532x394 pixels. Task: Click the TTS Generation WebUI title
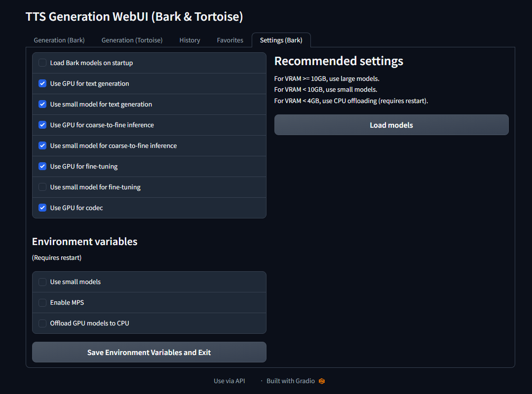point(134,17)
